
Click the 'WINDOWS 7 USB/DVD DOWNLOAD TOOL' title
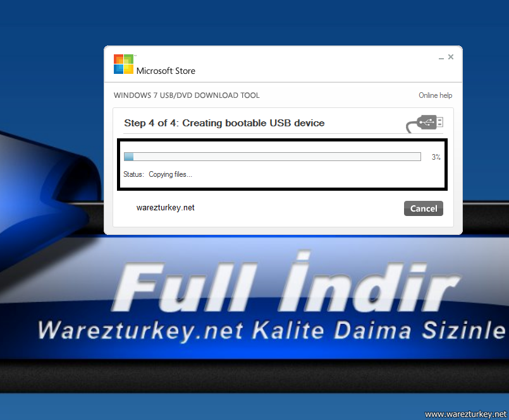[x=187, y=95]
